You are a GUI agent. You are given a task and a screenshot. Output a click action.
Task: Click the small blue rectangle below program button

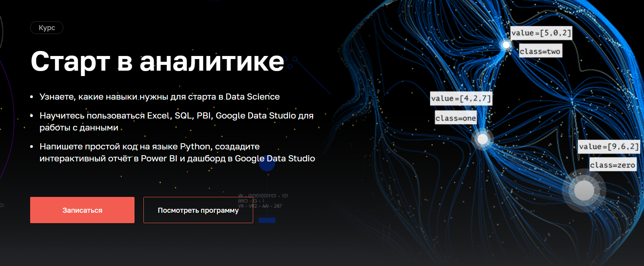click(267, 220)
